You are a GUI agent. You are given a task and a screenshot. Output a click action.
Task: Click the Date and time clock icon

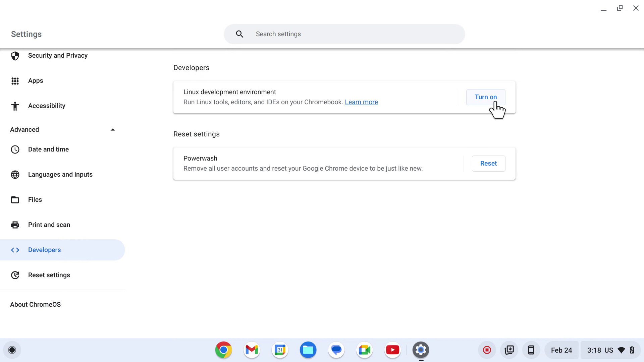15,149
